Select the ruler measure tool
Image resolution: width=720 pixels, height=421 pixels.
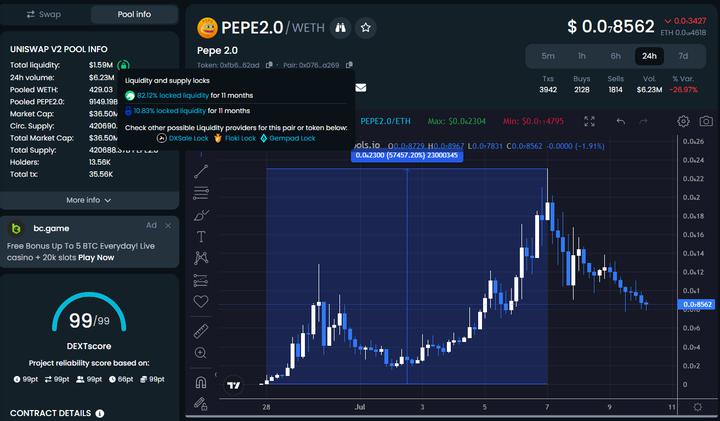(201, 331)
